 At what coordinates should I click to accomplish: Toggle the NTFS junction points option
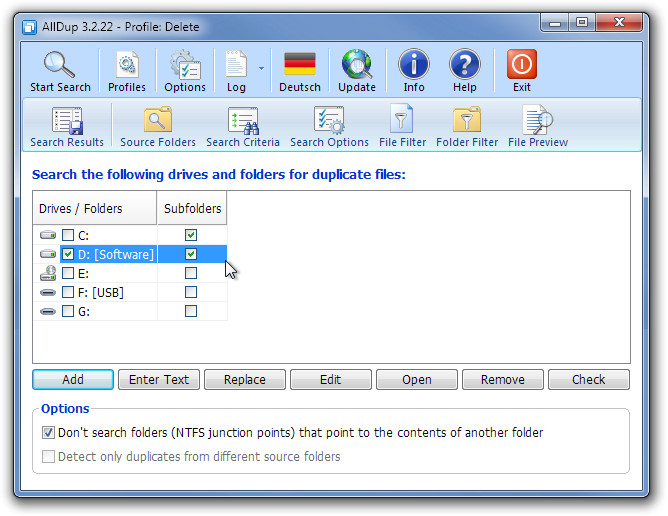[48, 432]
